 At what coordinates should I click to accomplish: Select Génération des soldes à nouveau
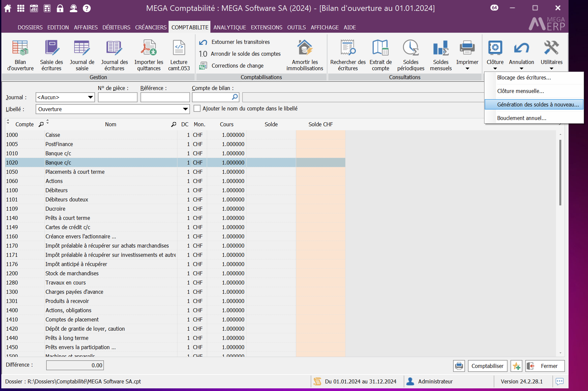[538, 105]
